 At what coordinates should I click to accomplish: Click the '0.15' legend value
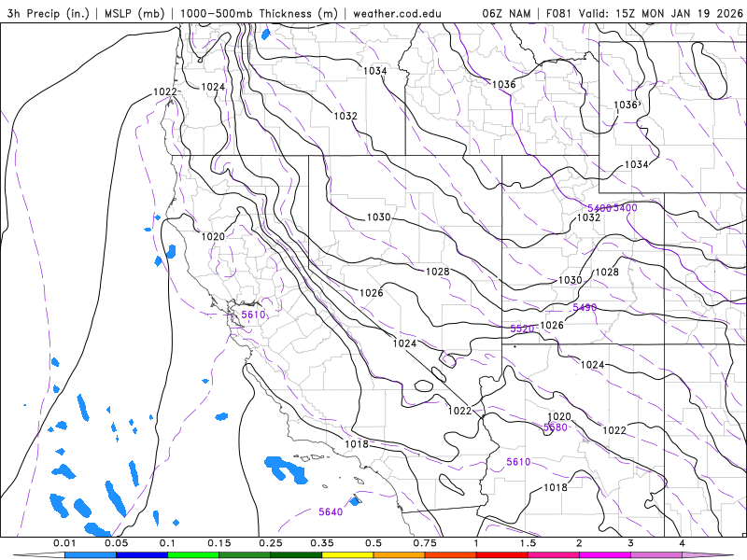[219, 543]
